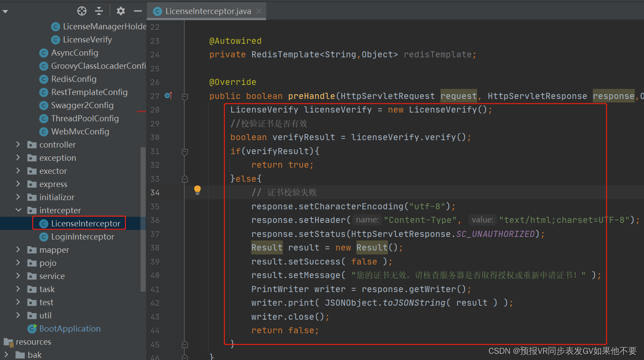Hide the Project tool window with the minus icon
The width and height of the screenshot is (644, 360).
[x=137, y=11]
